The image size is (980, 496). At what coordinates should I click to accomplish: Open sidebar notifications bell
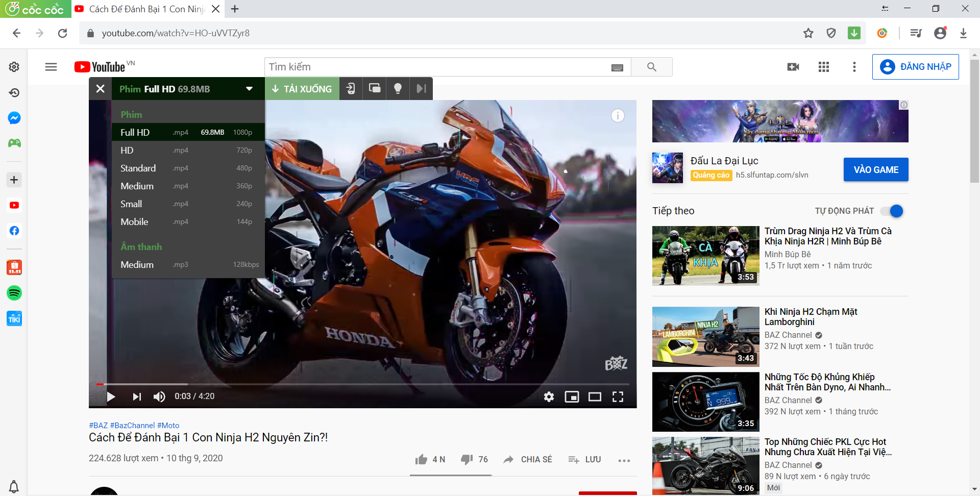pos(14,486)
